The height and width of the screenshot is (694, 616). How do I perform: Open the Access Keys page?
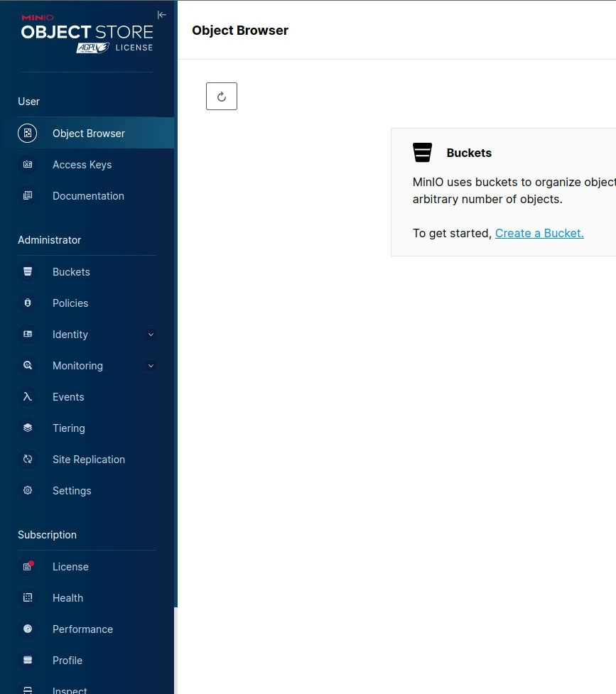(x=87, y=165)
